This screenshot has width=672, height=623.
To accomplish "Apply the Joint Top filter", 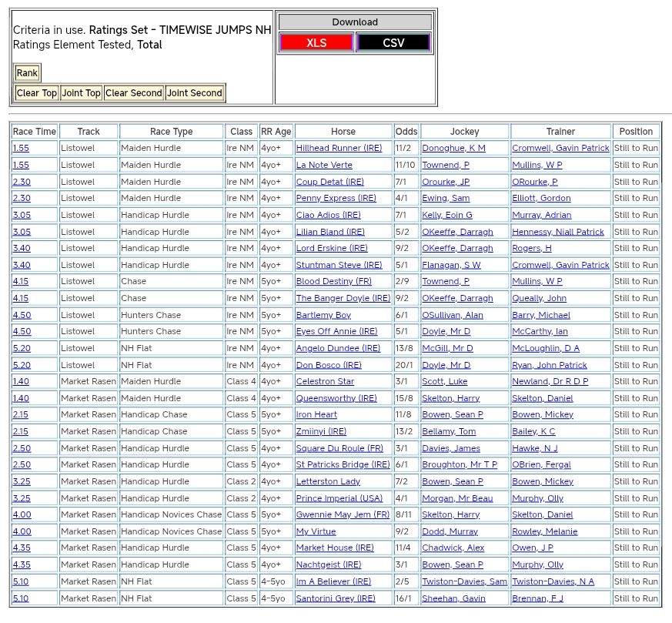I will coord(82,93).
